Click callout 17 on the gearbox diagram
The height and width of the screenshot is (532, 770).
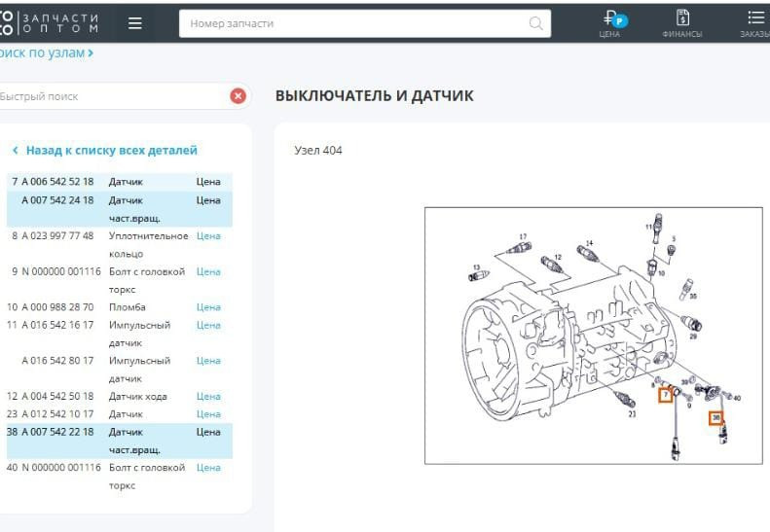pyautogui.click(x=523, y=236)
